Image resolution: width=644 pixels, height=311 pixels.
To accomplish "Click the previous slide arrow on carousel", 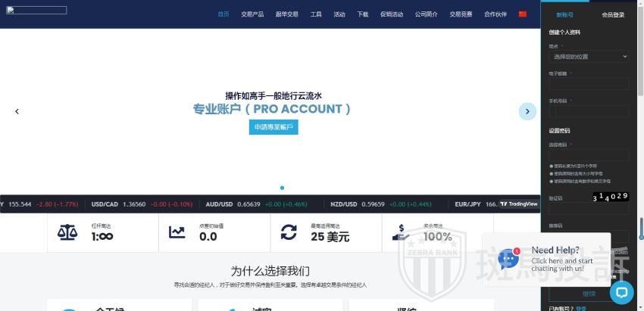I will click(17, 111).
